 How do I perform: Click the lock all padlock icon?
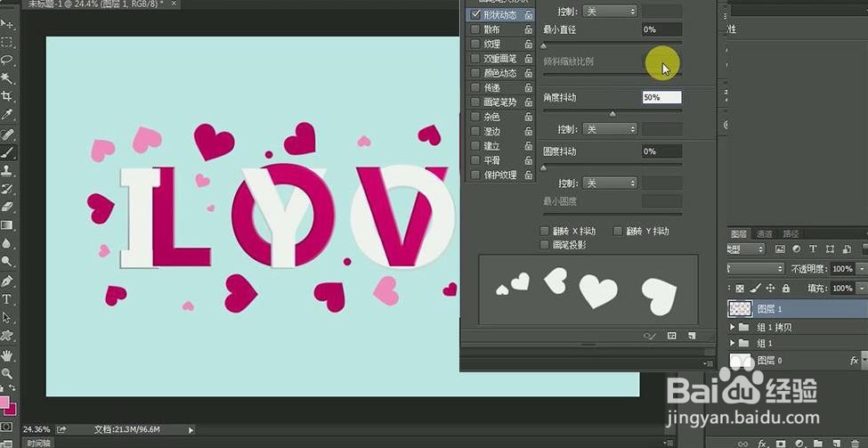click(785, 289)
